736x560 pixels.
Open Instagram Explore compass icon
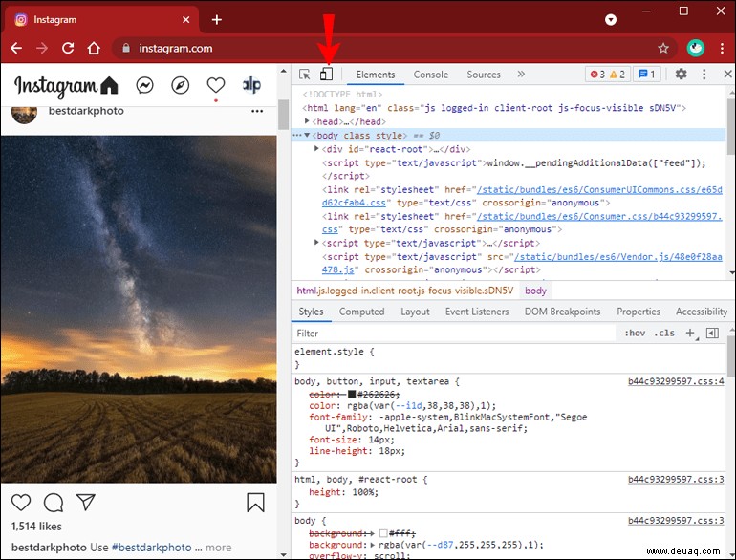pyautogui.click(x=181, y=85)
